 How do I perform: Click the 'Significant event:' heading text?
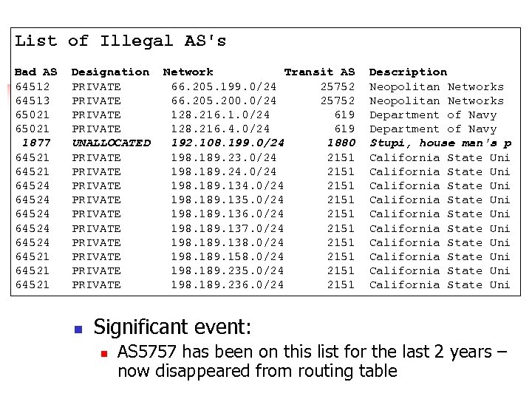click(173, 327)
